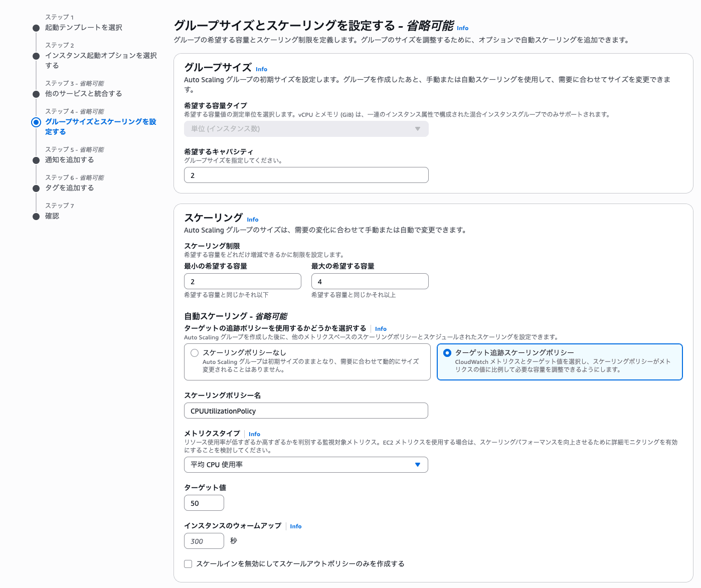Enable the スケールインを無効にしてスケールアウトポリシーのみを作成する checkbox
The width and height of the screenshot is (701, 588).
[x=188, y=563]
